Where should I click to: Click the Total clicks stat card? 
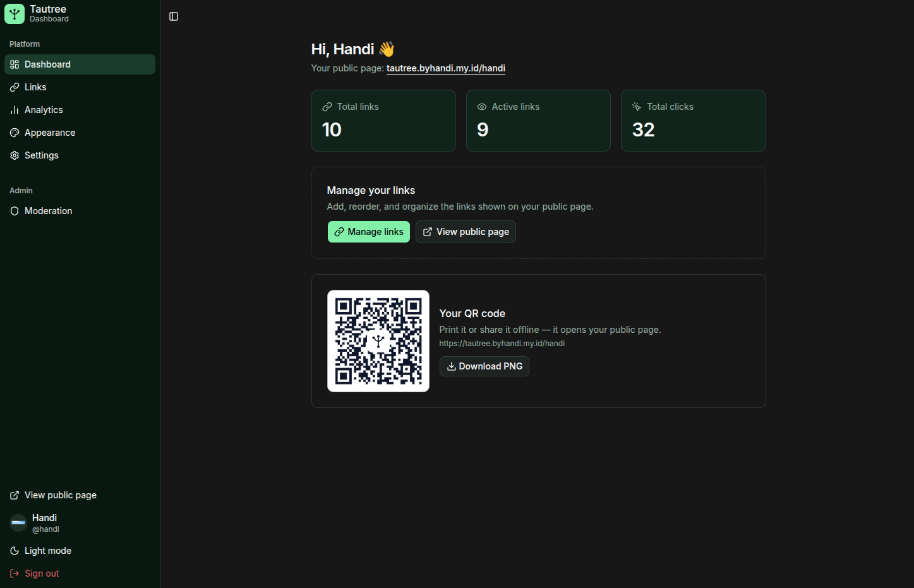(693, 121)
